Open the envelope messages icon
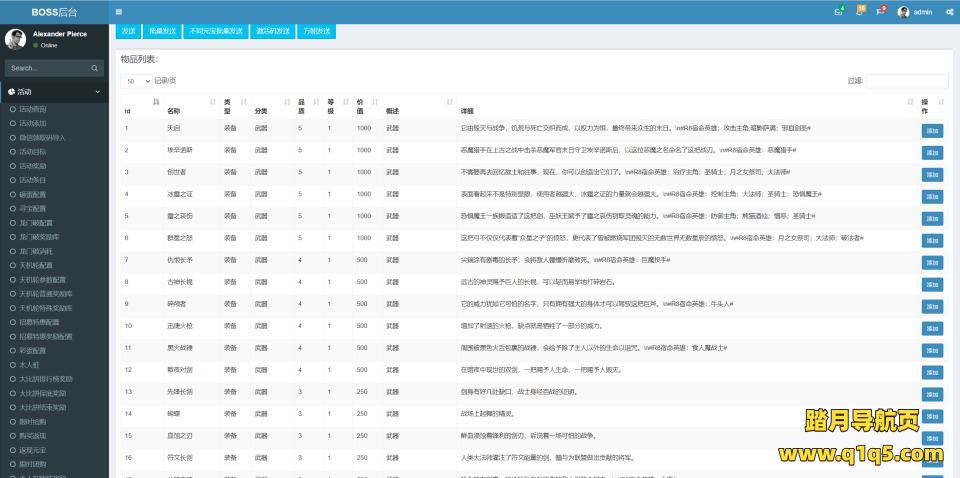Viewport: 960px width, 478px height. 838,12
